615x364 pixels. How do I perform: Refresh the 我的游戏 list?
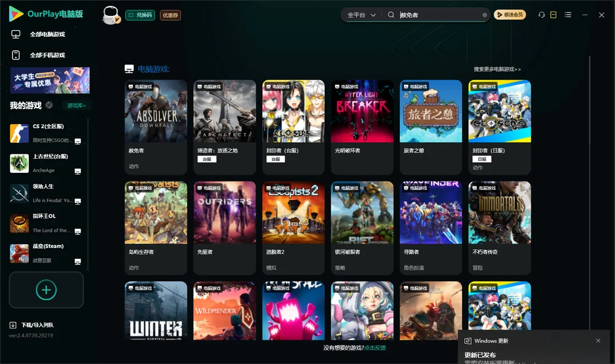(x=49, y=105)
